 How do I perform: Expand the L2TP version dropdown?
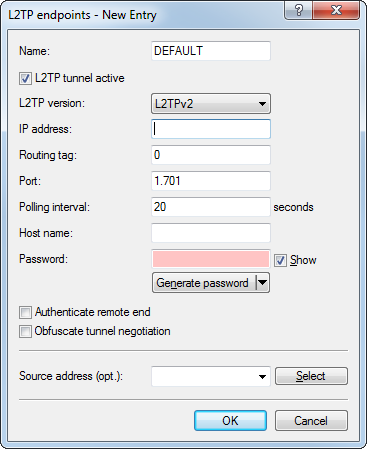click(211, 104)
